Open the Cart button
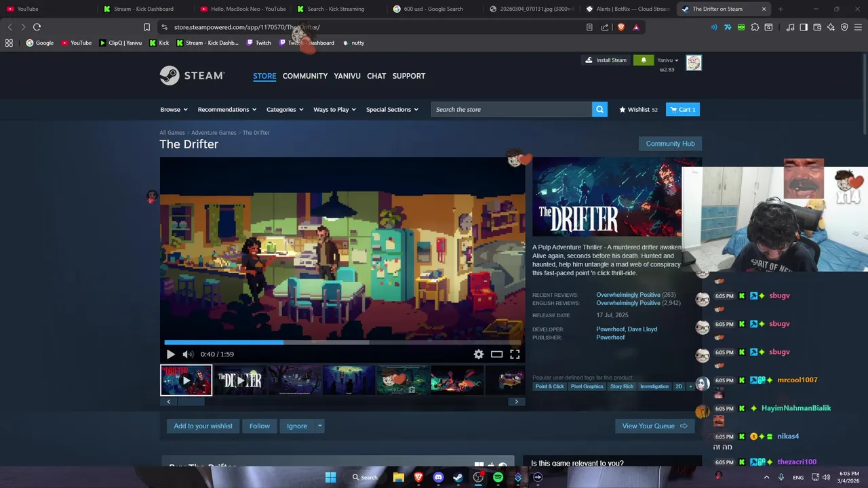Screen dimensions: 868x488 click(683, 109)
